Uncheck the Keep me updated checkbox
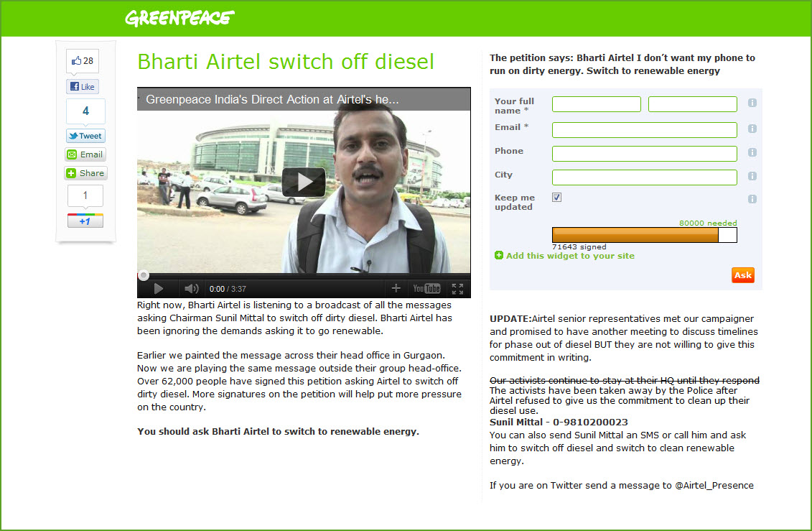 pyautogui.click(x=557, y=198)
